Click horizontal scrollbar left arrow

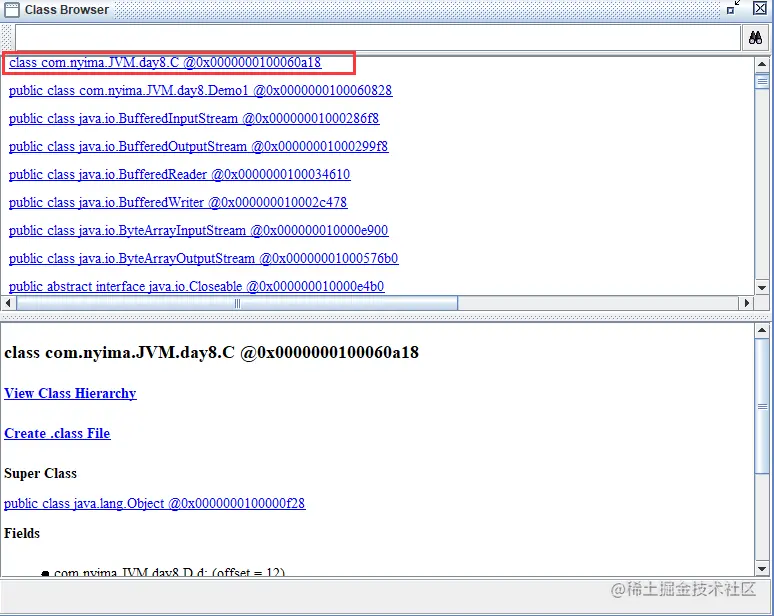pos(8,303)
